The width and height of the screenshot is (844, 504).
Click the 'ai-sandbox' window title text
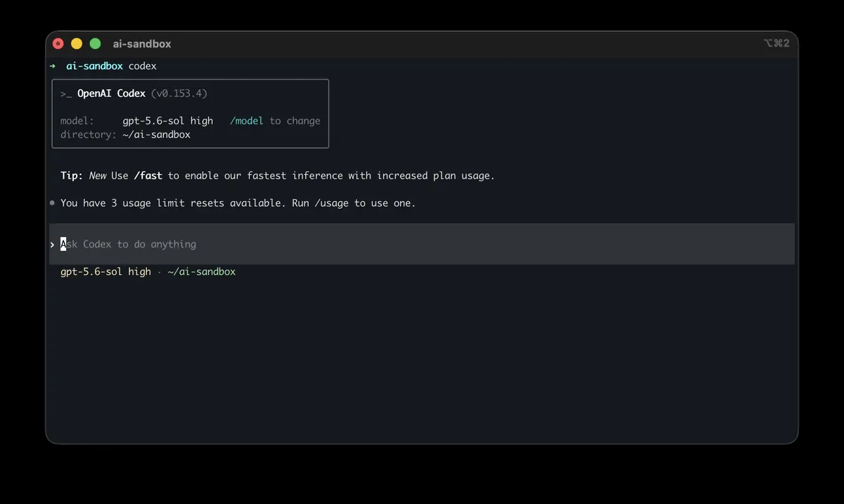(142, 44)
